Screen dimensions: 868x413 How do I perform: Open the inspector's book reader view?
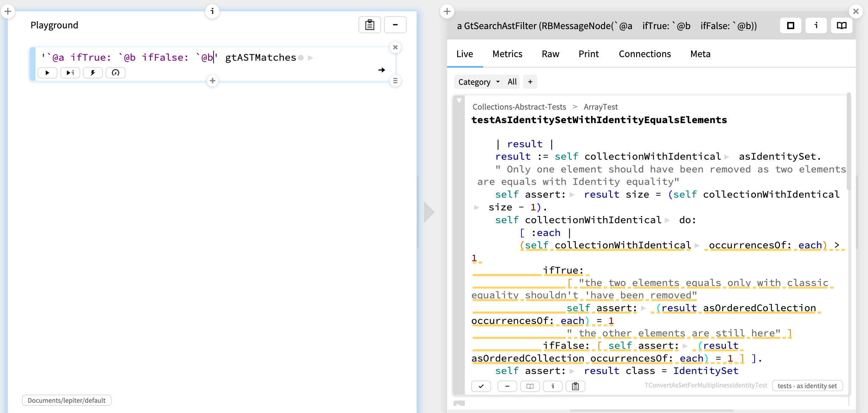[842, 25]
